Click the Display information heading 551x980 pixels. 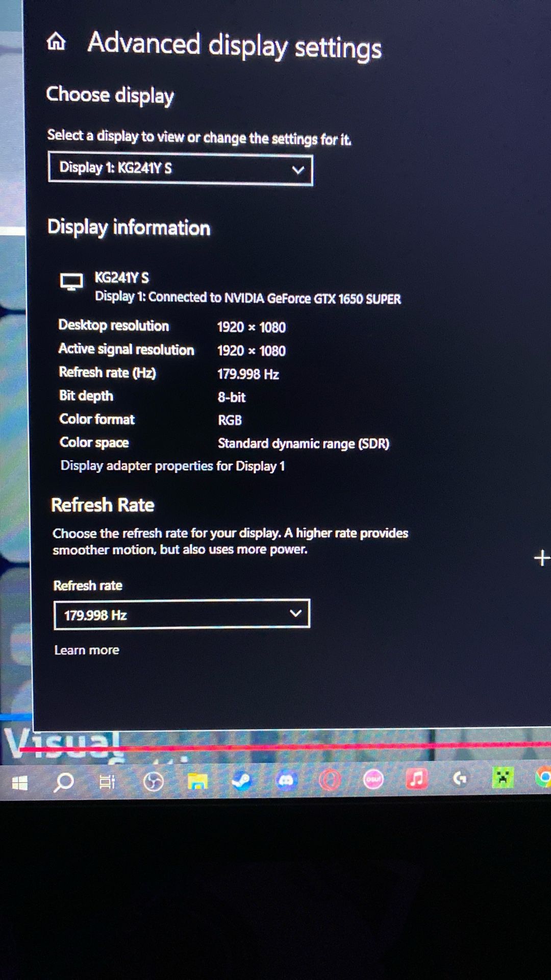129,228
